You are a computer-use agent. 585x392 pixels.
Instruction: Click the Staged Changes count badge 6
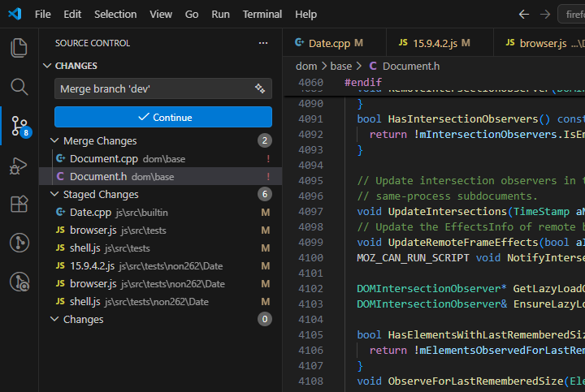point(265,194)
